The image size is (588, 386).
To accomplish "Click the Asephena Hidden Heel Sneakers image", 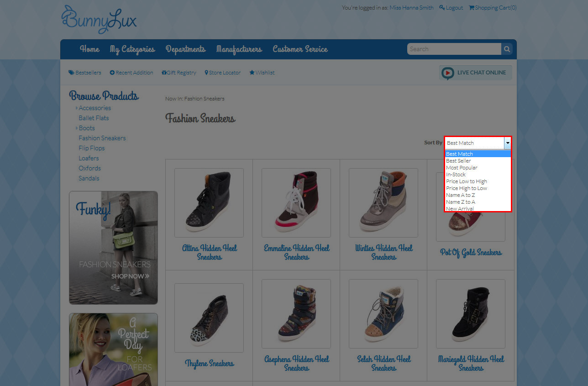I will tap(296, 314).
